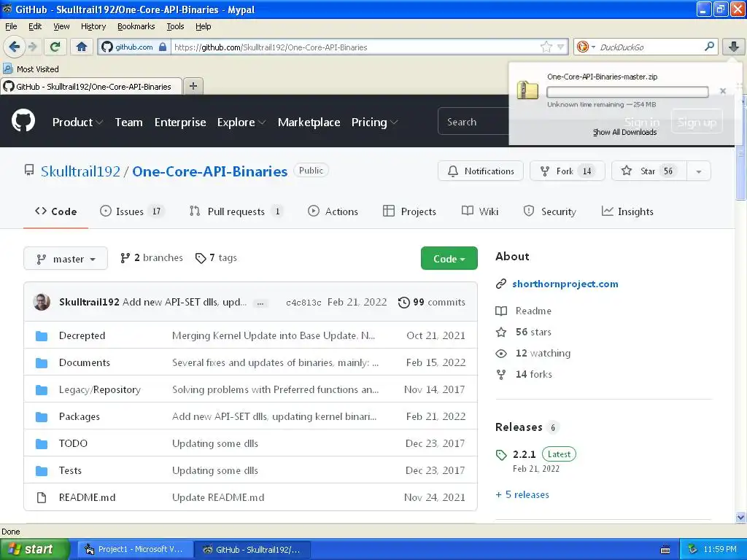Click the GitHub Octocat logo in header
The image size is (747, 560).
coord(23,121)
